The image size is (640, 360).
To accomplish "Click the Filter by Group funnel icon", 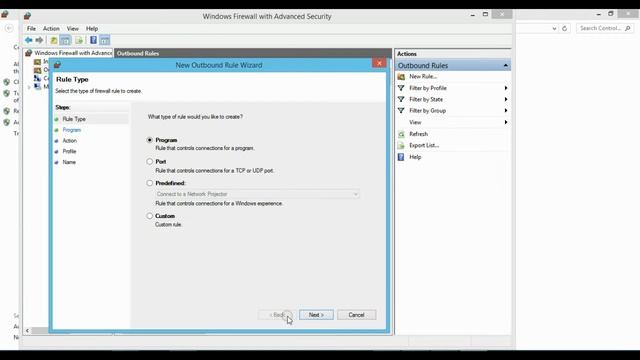I will 401,111.
